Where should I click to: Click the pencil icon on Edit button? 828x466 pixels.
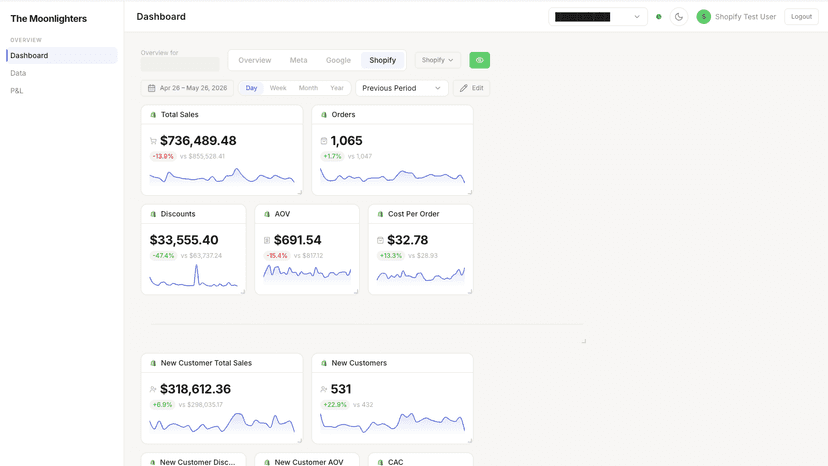[x=464, y=88]
